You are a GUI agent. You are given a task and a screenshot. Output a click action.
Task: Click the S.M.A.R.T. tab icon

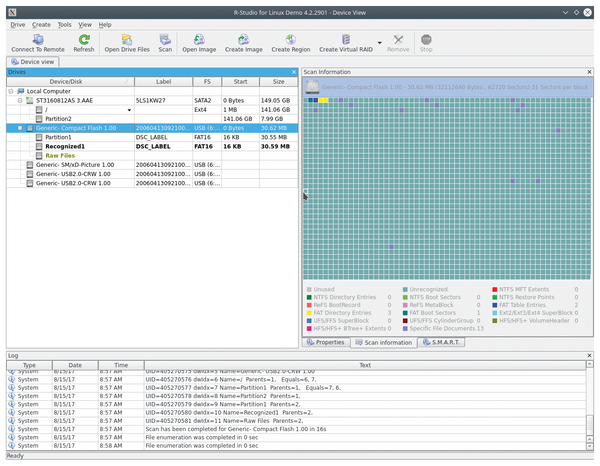[426, 342]
